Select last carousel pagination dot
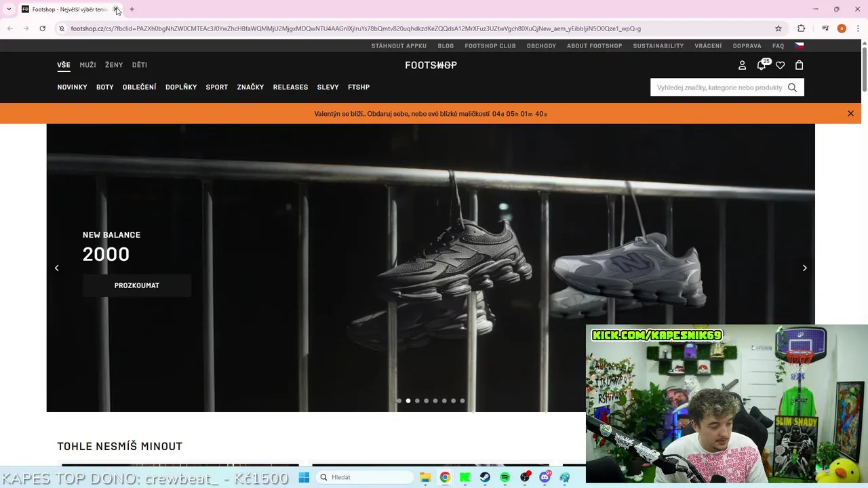 pos(462,401)
